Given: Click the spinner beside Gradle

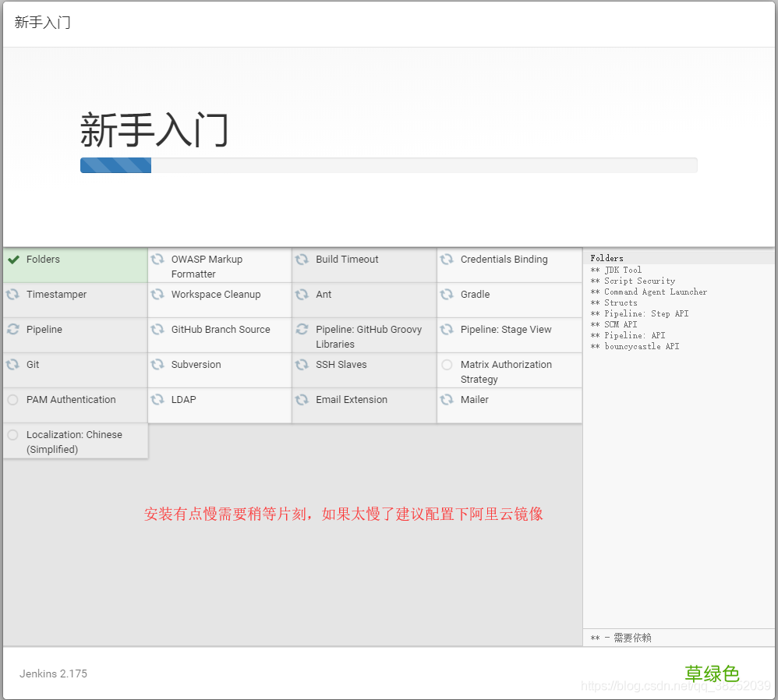Looking at the screenshot, I should [x=447, y=294].
